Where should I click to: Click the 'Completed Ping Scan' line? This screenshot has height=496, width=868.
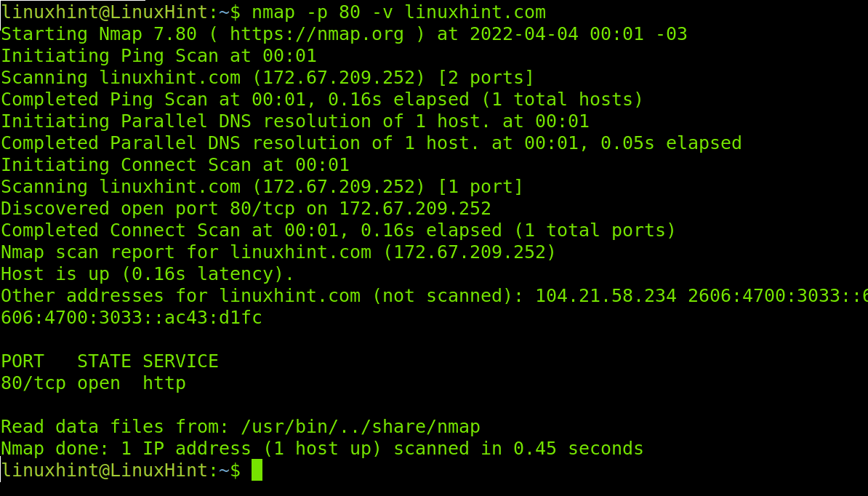coord(322,100)
